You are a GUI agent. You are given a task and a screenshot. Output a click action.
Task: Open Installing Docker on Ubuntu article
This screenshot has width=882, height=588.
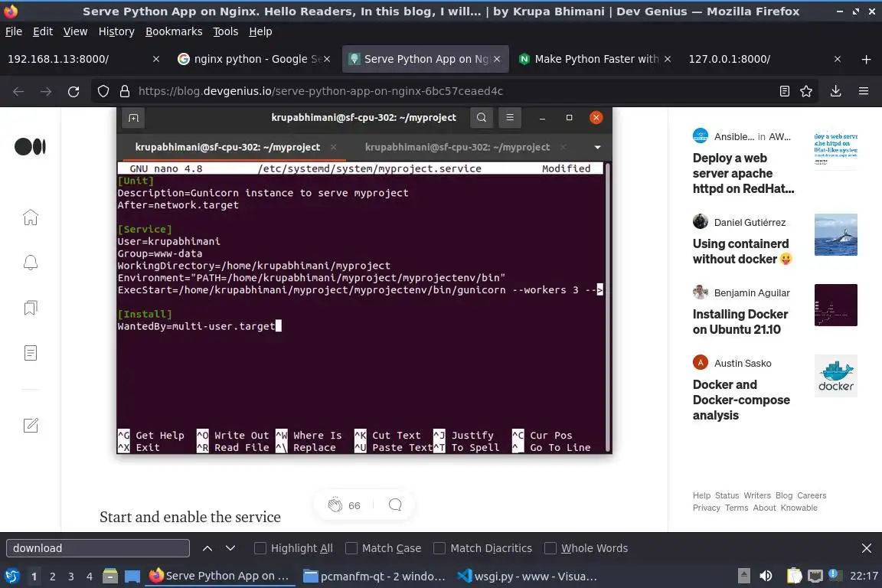[740, 322]
